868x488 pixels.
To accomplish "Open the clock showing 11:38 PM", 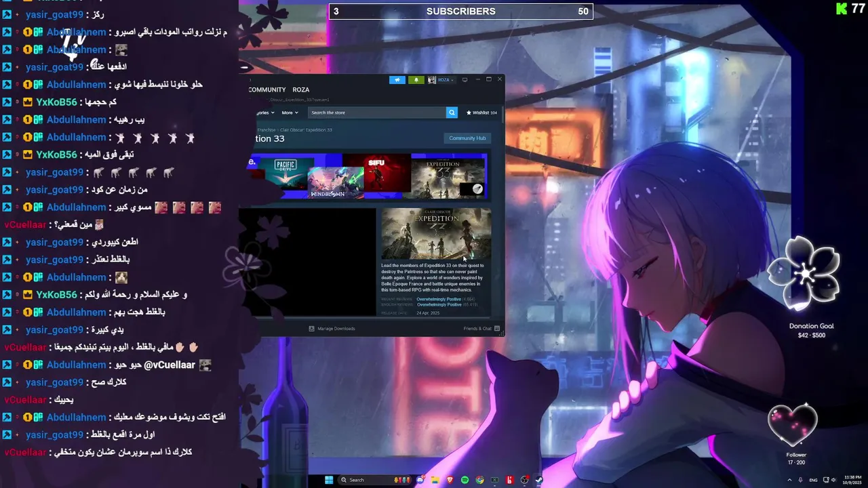I will point(853,480).
